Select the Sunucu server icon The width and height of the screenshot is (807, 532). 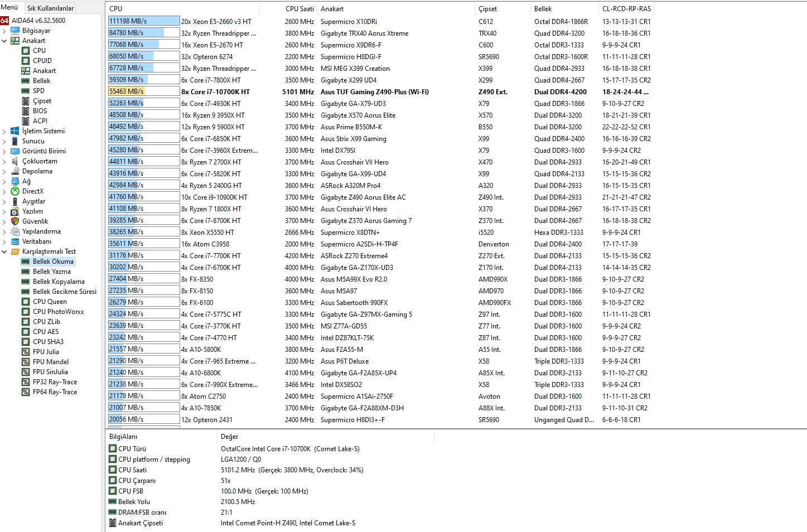coord(15,141)
